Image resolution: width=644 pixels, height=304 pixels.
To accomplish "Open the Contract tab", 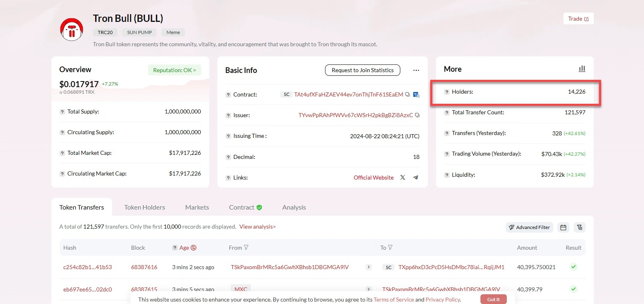I will pos(246,207).
